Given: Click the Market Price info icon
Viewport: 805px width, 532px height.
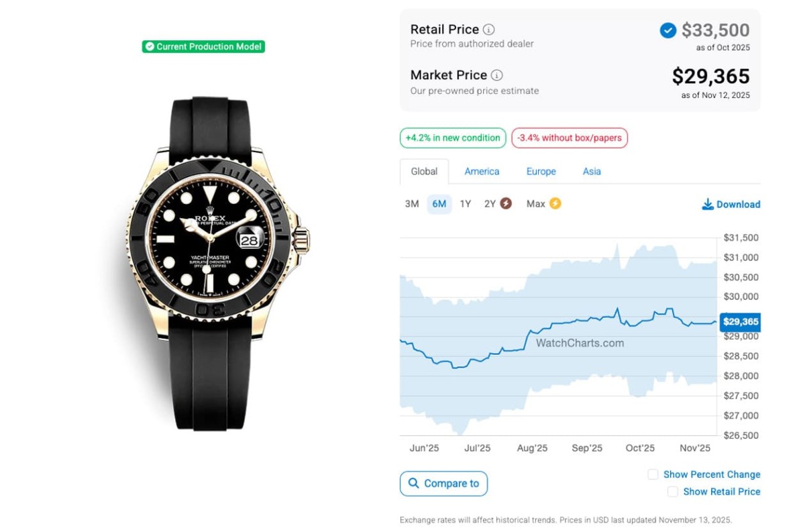Looking at the screenshot, I should coord(497,75).
